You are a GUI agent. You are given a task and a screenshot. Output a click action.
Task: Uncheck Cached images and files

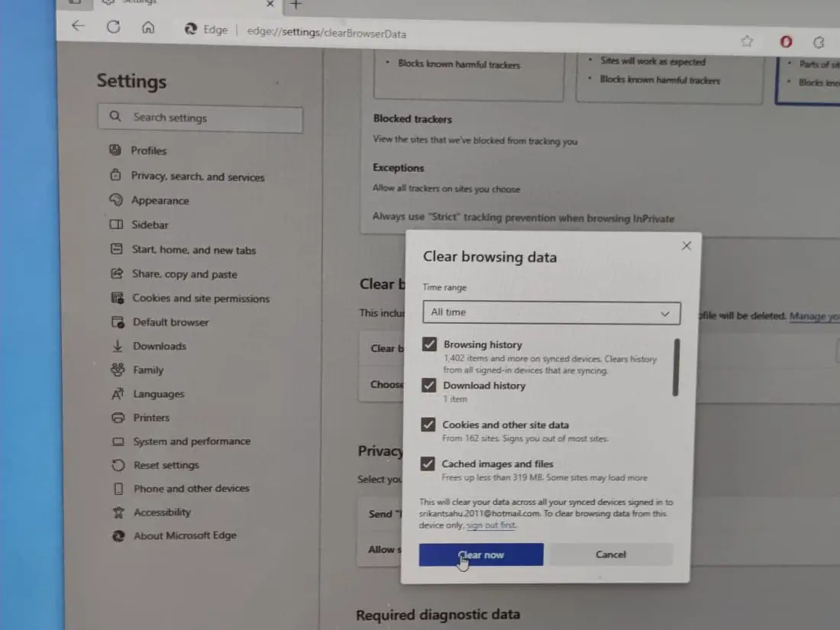click(428, 463)
